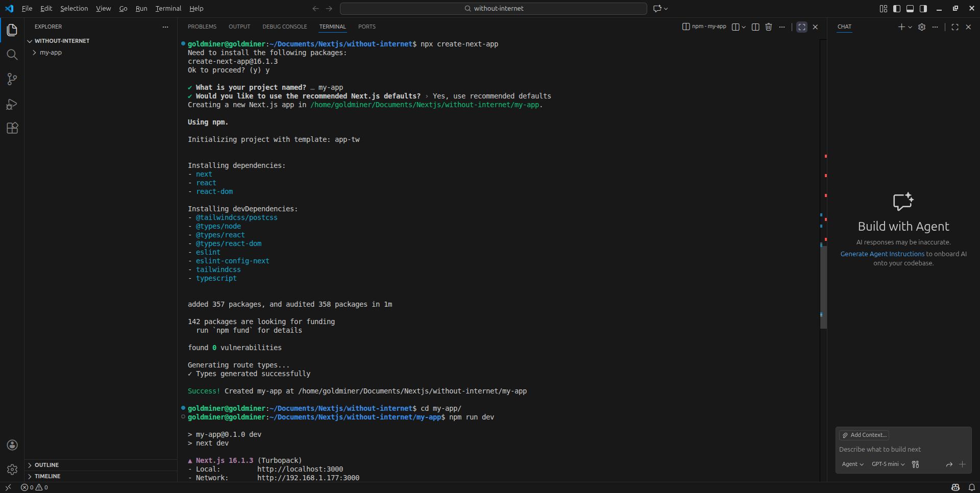Switch to the PROBLEMS tab
Image resolution: width=980 pixels, height=493 pixels.
(202, 27)
